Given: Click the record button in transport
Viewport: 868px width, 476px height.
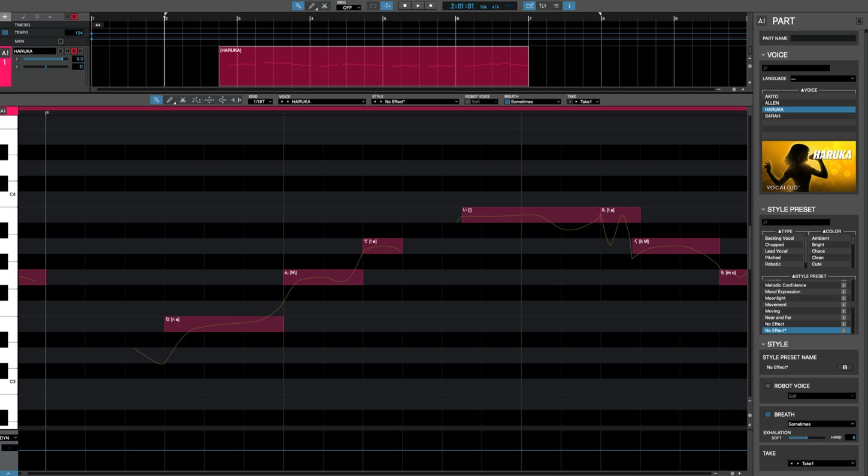Looking at the screenshot, I should click(430, 6).
